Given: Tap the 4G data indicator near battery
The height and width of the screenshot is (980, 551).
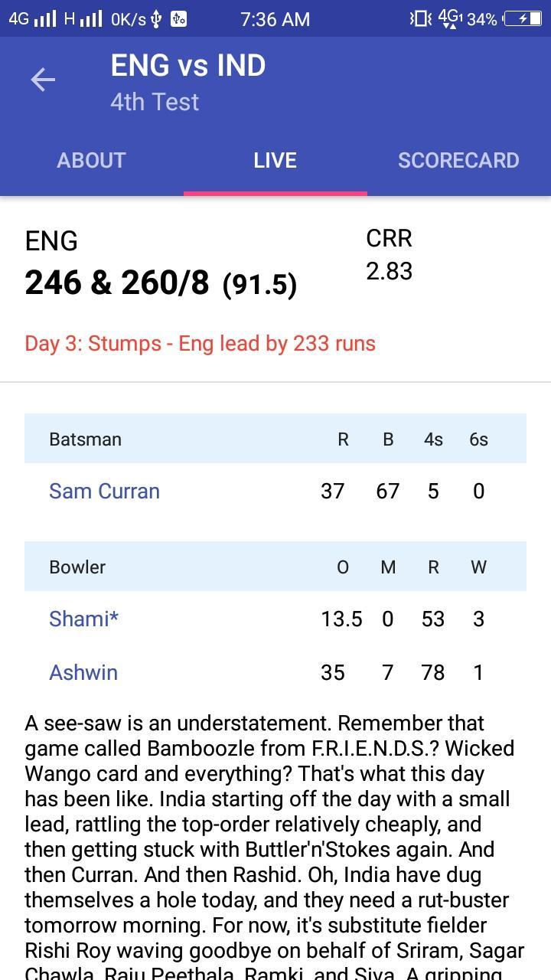Looking at the screenshot, I should 450,18.
